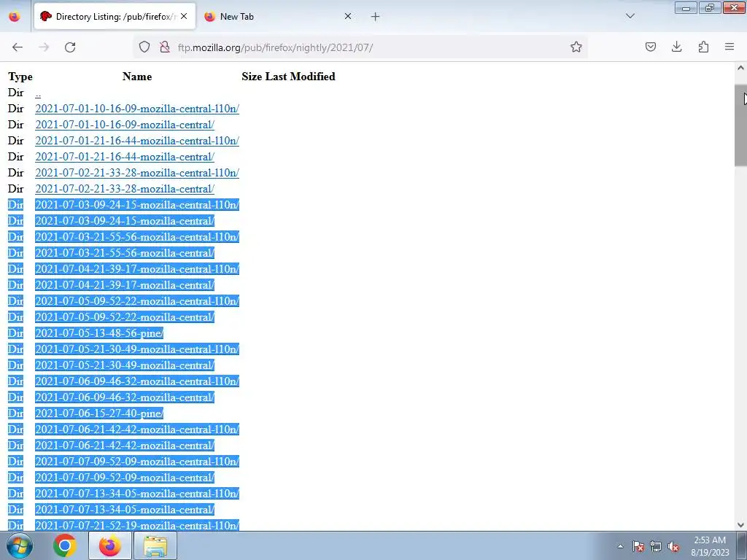
Task: Open the 2021-07-05-13-48-56-pine folder
Action: point(99,333)
